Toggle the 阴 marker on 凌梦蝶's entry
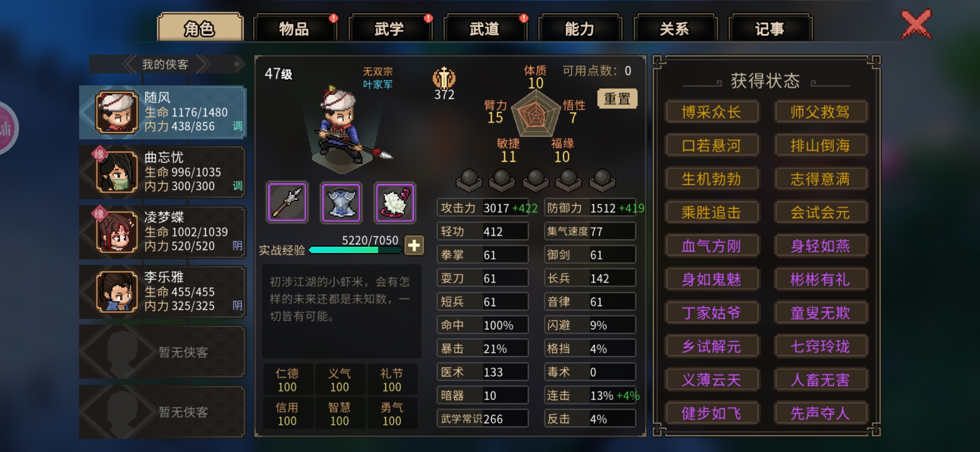 coord(237,246)
